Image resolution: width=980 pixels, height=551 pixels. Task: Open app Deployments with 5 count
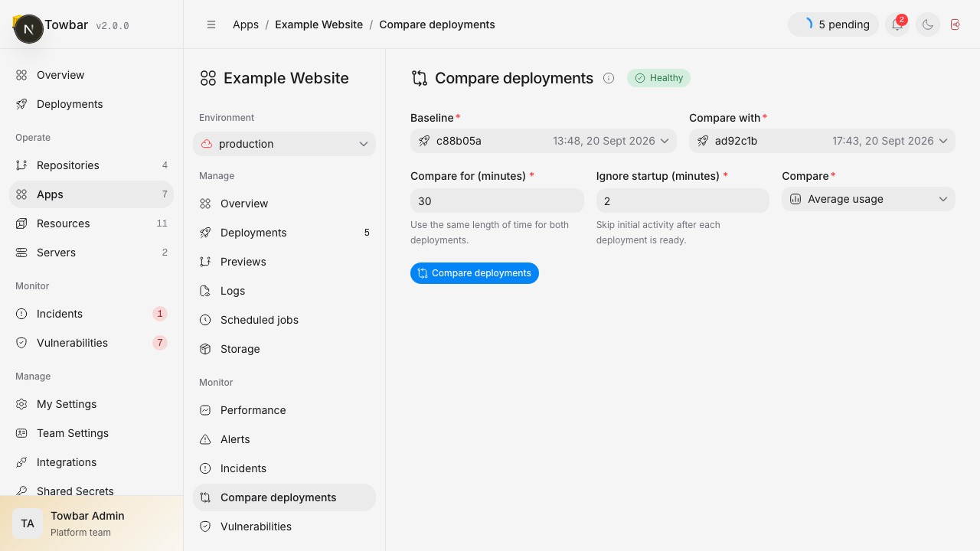(x=284, y=233)
